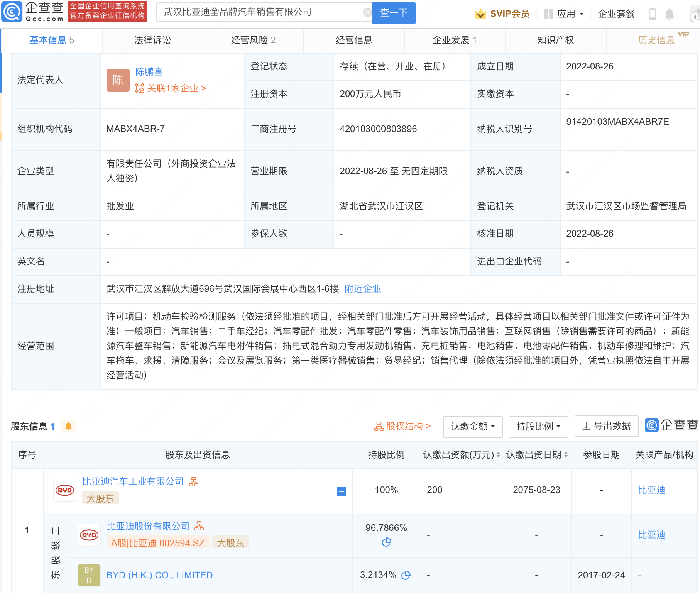The image size is (700, 593).
Task: Click the mobile phone icon in the header
Action: click(x=653, y=14)
